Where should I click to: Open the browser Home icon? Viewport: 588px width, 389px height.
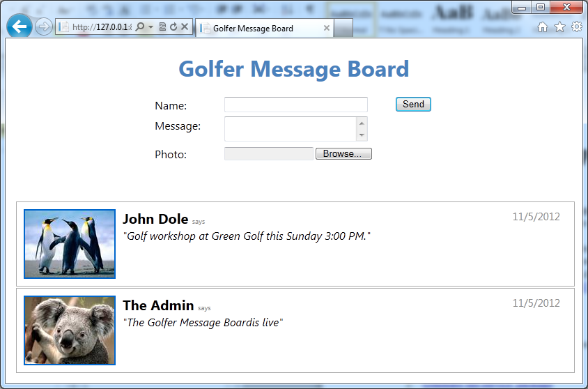pos(542,27)
